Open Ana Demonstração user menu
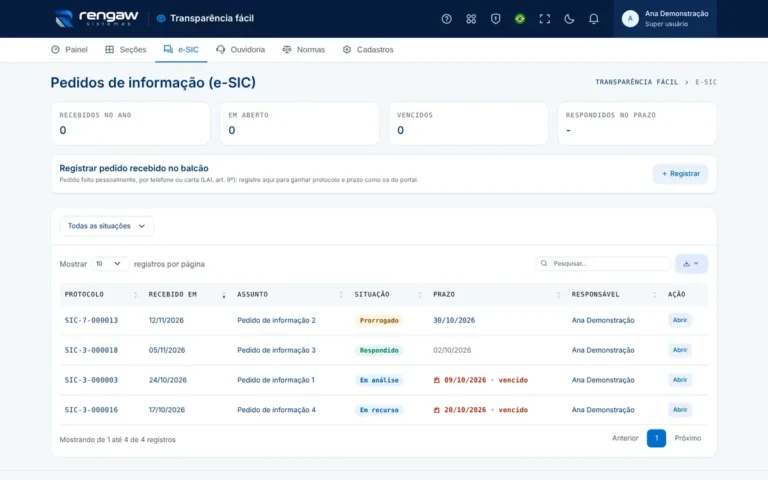 tap(665, 19)
